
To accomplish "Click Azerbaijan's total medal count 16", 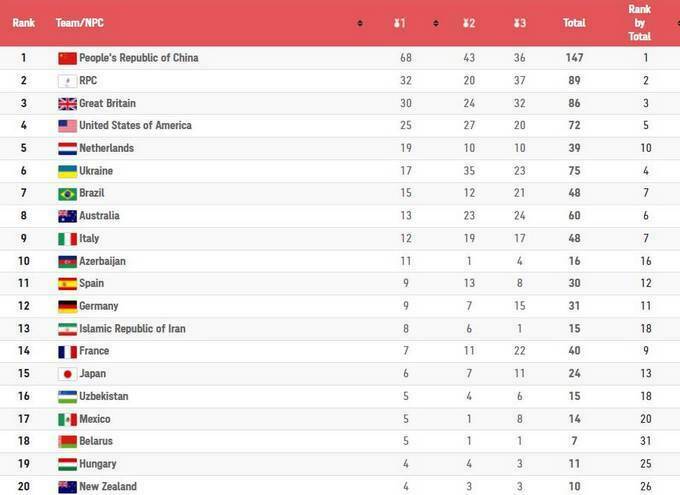I will [x=574, y=261].
